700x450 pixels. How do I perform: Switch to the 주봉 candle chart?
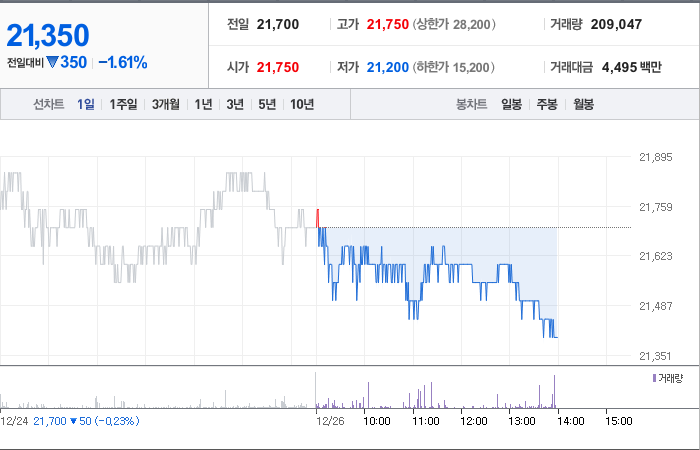click(546, 104)
